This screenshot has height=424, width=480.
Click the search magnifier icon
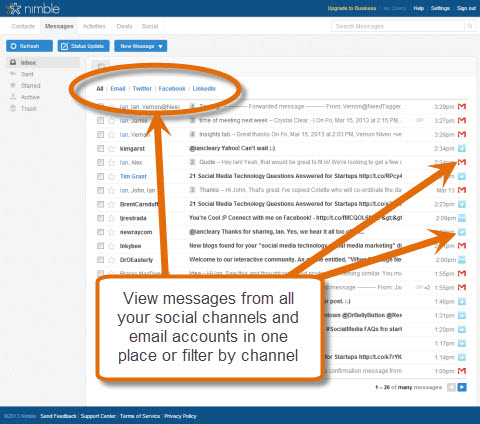tap(470, 26)
